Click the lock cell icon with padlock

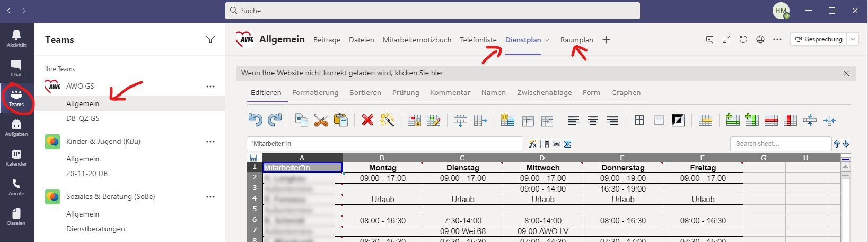(414, 120)
